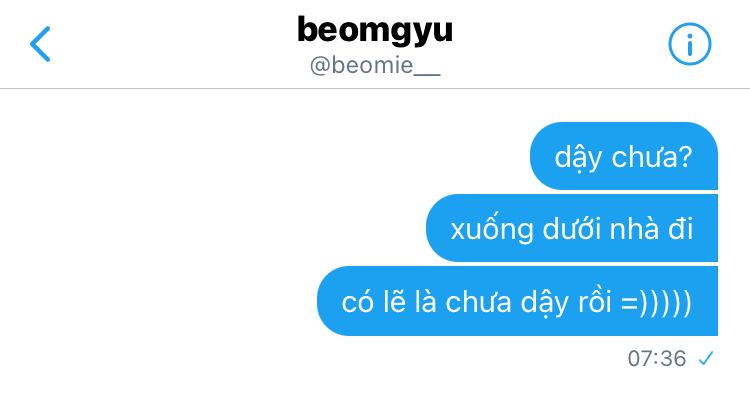Image resolution: width=750 pixels, height=400 pixels.
Task: Go back using the blue left chevron
Action: tap(40, 44)
